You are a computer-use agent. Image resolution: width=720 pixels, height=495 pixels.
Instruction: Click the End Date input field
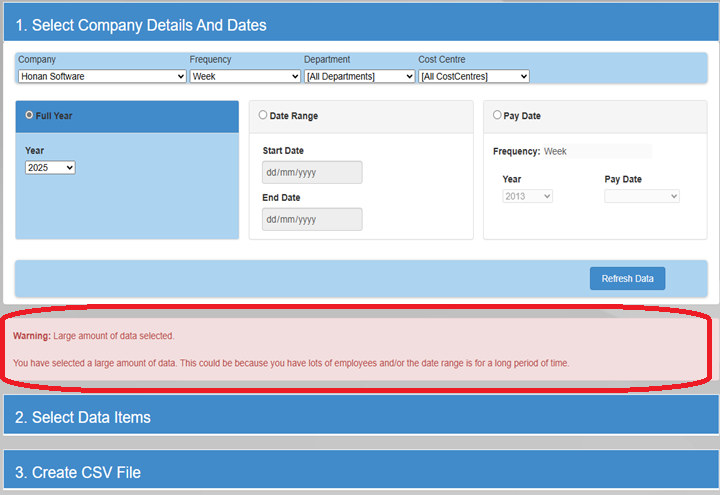pos(312,219)
